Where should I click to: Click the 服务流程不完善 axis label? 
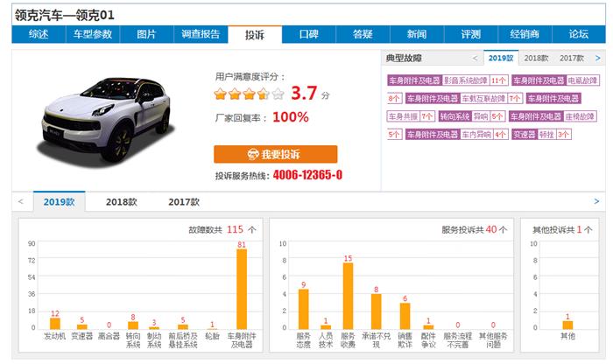coord(457,340)
